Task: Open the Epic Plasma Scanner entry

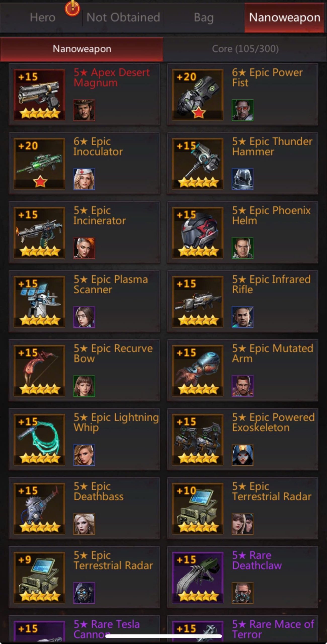Action: [x=84, y=301]
